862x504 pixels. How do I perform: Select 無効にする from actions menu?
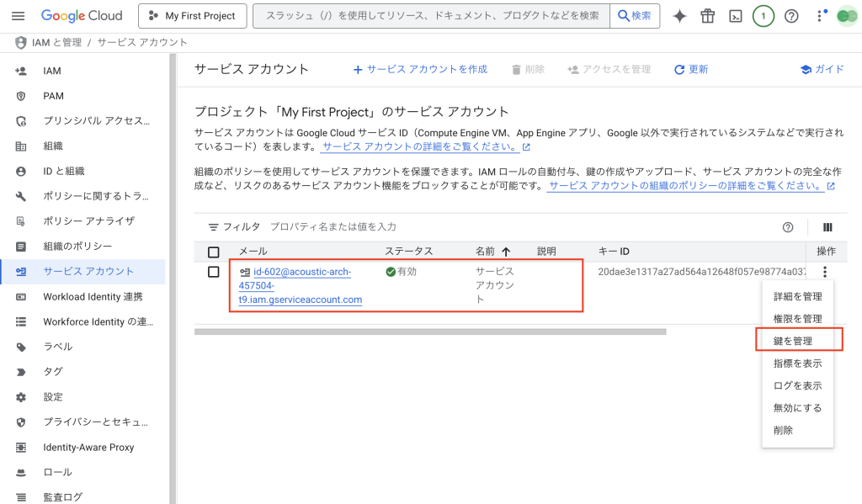tap(798, 408)
